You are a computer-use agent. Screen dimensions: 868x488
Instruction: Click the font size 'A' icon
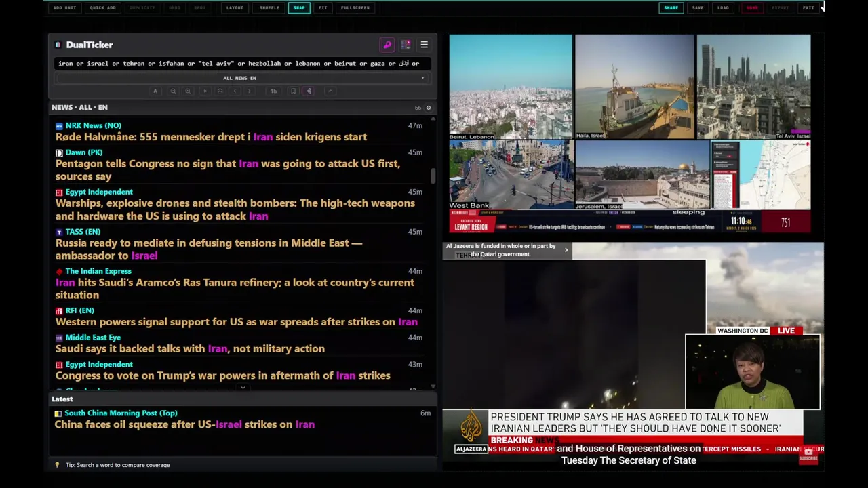(x=155, y=91)
